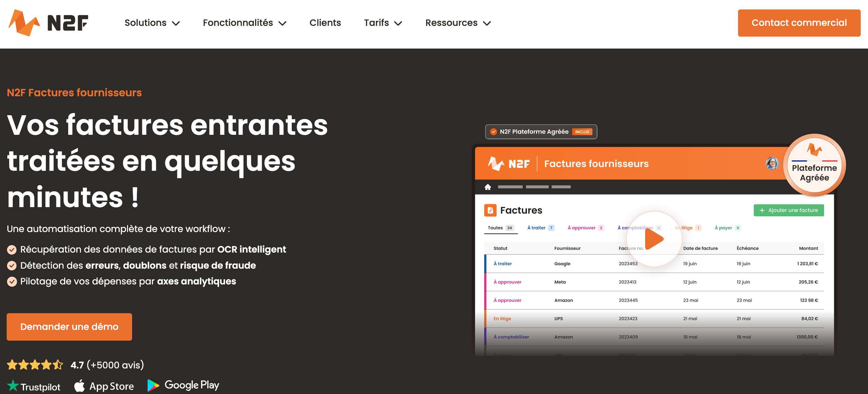Click invoice number 2023423
868x394 pixels.
point(628,319)
